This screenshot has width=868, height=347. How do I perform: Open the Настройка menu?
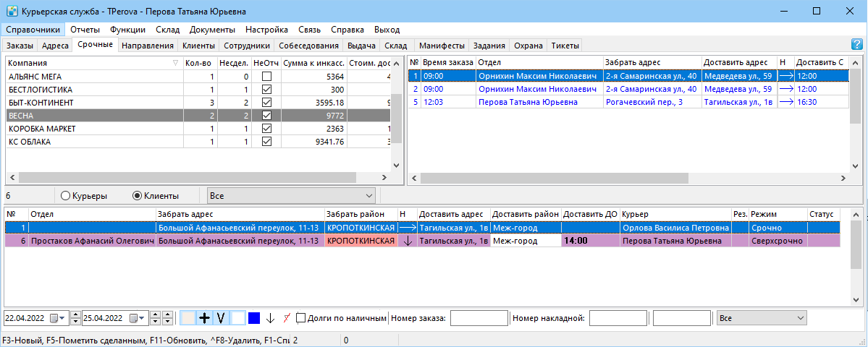[x=267, y=30]
